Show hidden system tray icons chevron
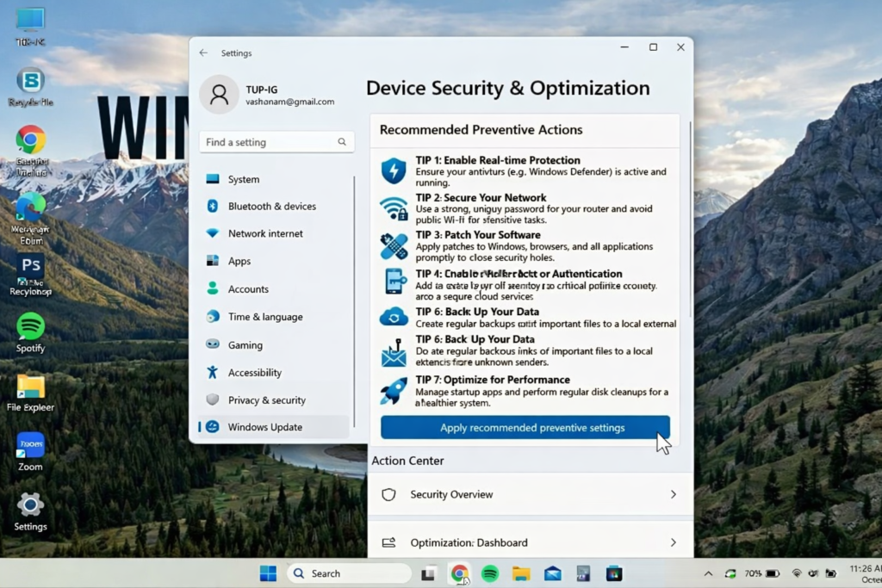Screen dimensions: 882x588 [708, 573]
